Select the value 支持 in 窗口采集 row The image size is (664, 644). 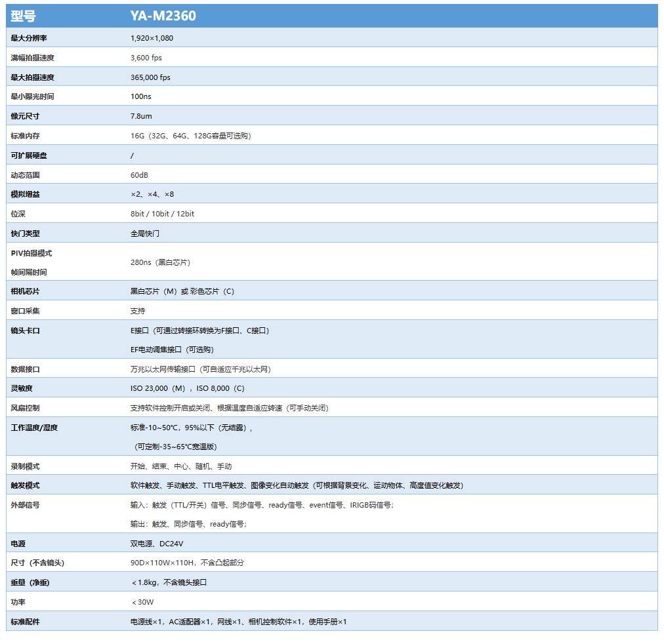tap(138, 311)
